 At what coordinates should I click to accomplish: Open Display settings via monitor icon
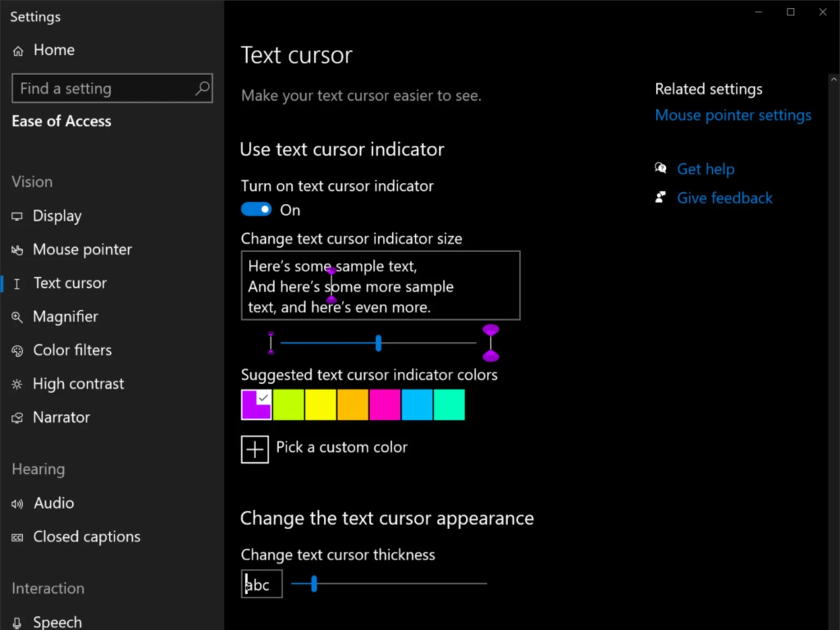click(x=17, y=216)
